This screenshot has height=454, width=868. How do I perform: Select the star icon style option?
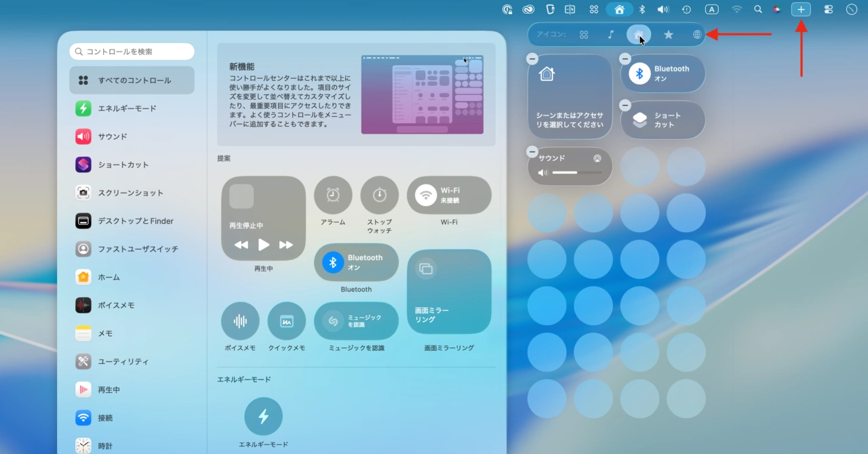click(669, 35)
